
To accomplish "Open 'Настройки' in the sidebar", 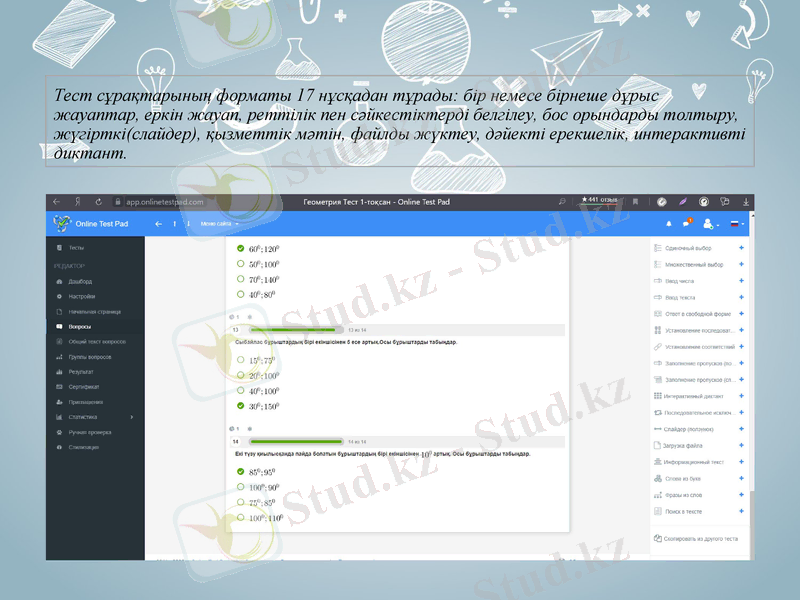I will [x=82, y=297].
